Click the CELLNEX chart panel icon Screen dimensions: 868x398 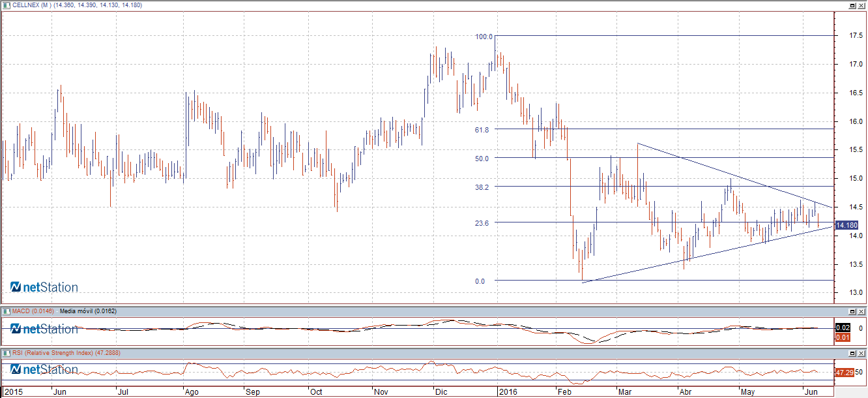(x=5, y=5)
